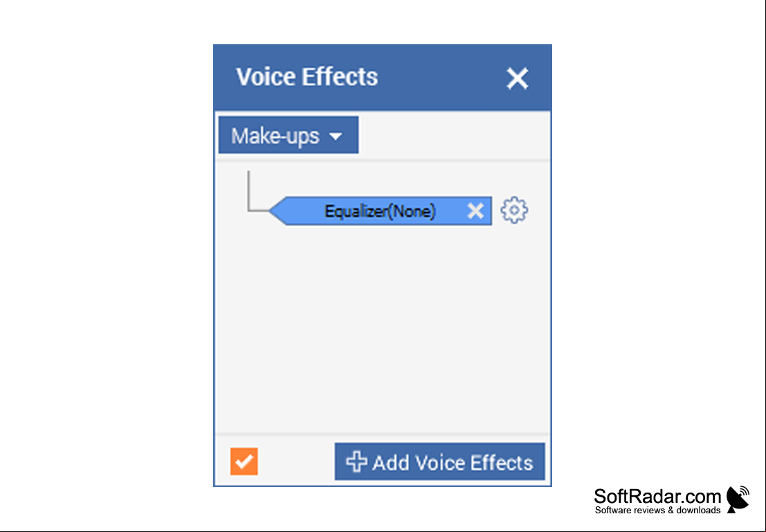This screenshot has height=532, width=766.
Task: Open the Equalizer settings gear icon
Action: [x=514, y=210]
